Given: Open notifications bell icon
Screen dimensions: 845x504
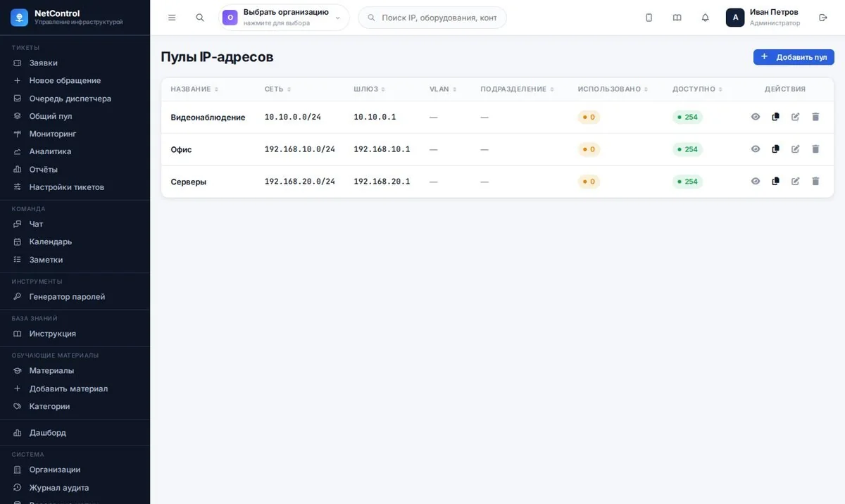Looking at the screenshot, I should tap(706, 18).
